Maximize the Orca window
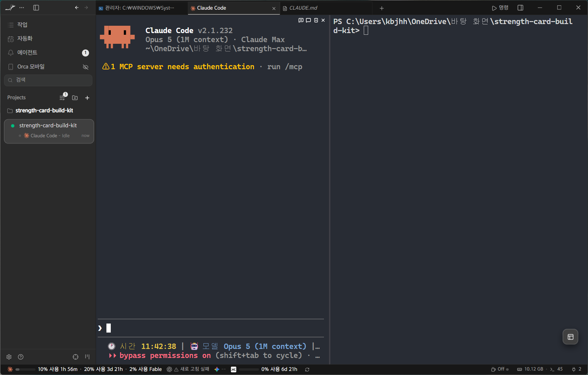This screenshot has width=588, height=375. tap(559, 8)
